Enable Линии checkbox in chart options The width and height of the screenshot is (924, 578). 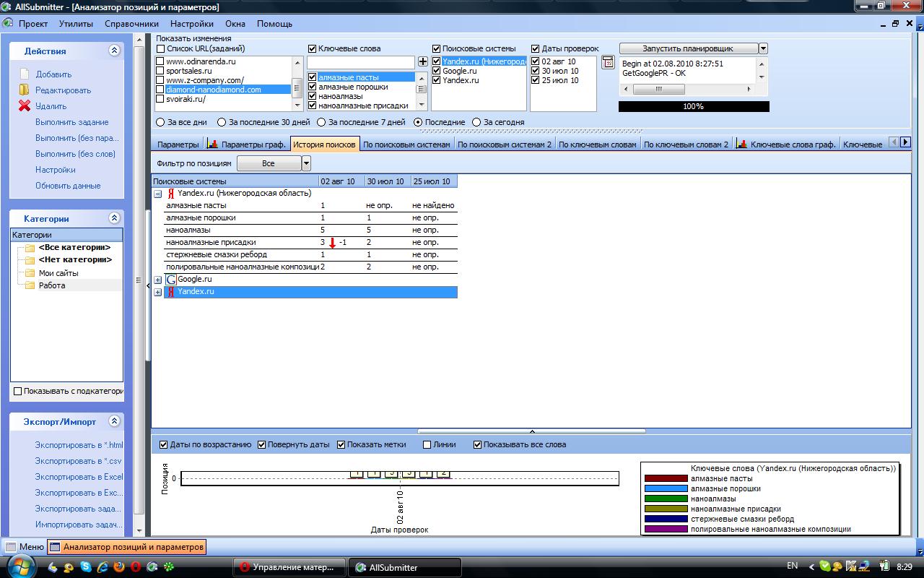(427, 445)
